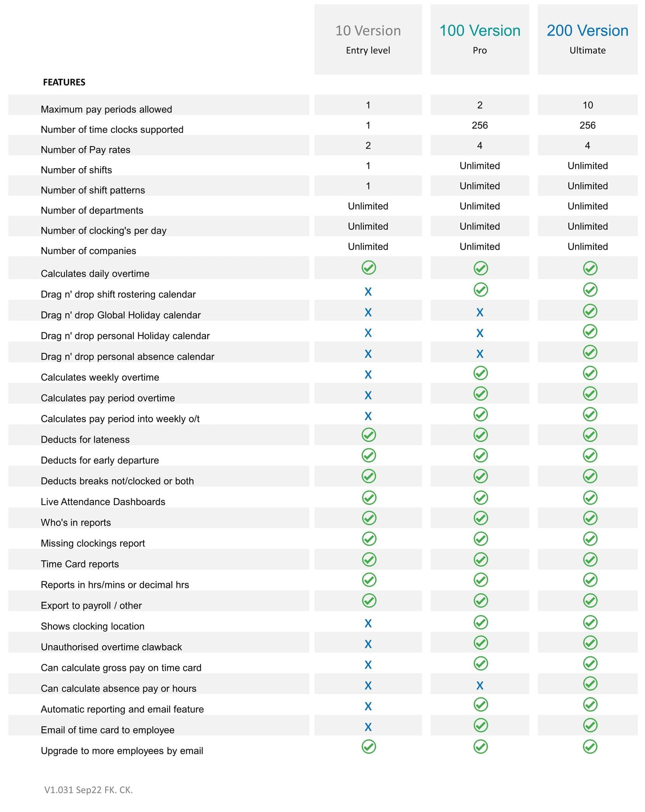645x812 pixels.
Task: Click the 200 Version checkmark for personal absence calendar
Action: (x=590, y=352)
